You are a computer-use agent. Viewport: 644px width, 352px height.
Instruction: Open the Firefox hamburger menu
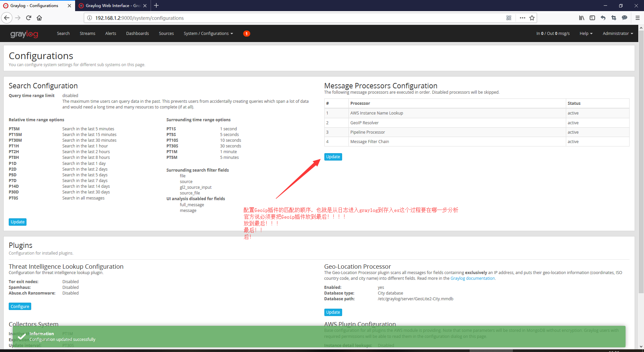point(638,18)
